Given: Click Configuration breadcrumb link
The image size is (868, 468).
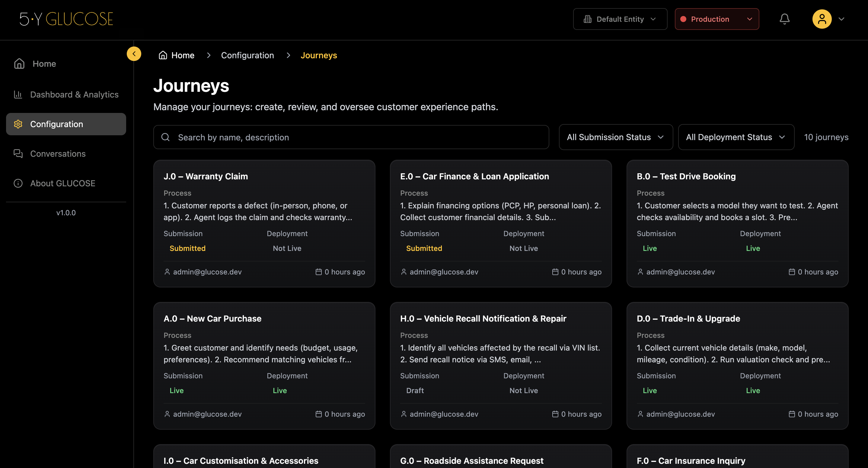Looking at the screenshot, I should coord(247,55).
